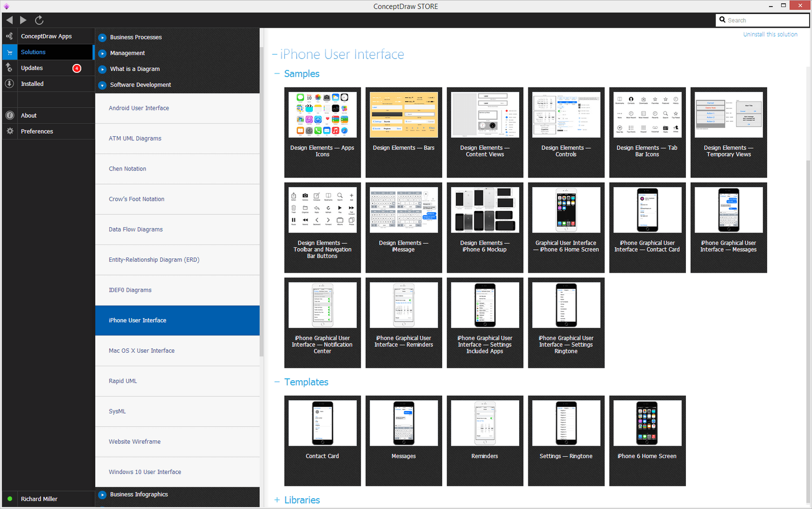The image size is (812, 509).
Task: Open Graphical User Interface — iPhone 6 Home Screen sample
Action: point(566,227)
